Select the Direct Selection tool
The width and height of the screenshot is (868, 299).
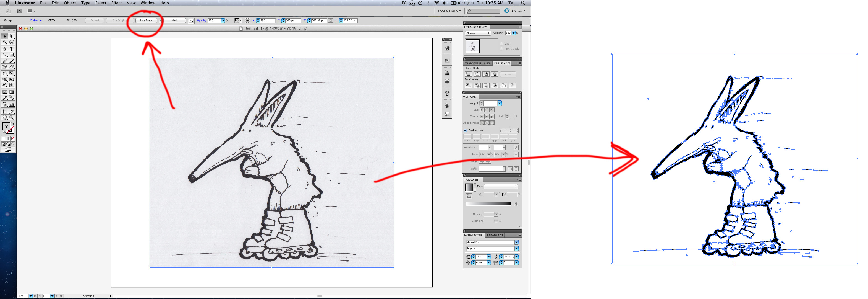pos(11,37)
